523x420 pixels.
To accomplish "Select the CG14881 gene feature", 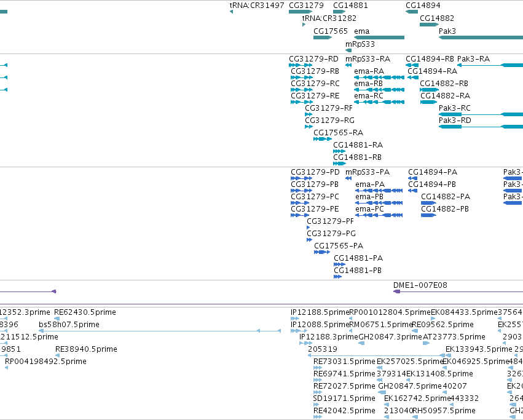I will pos(339,12).
